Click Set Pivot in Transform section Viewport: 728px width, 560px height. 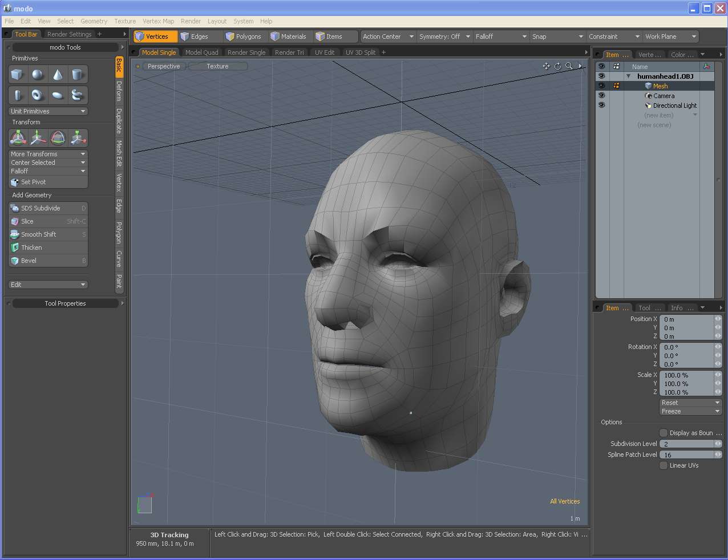[48, 182]
